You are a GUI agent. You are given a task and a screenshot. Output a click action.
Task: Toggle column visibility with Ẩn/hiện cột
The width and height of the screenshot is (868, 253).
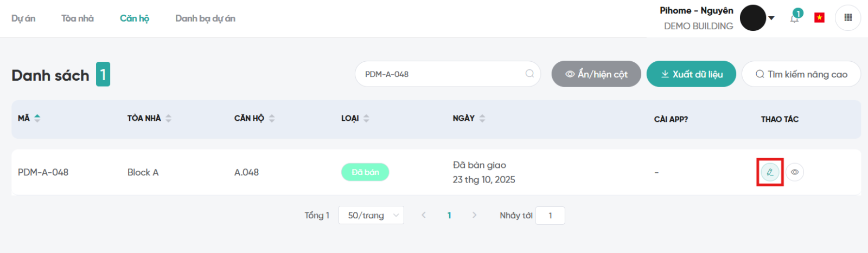pyautogui.click(x=596, y=74)
